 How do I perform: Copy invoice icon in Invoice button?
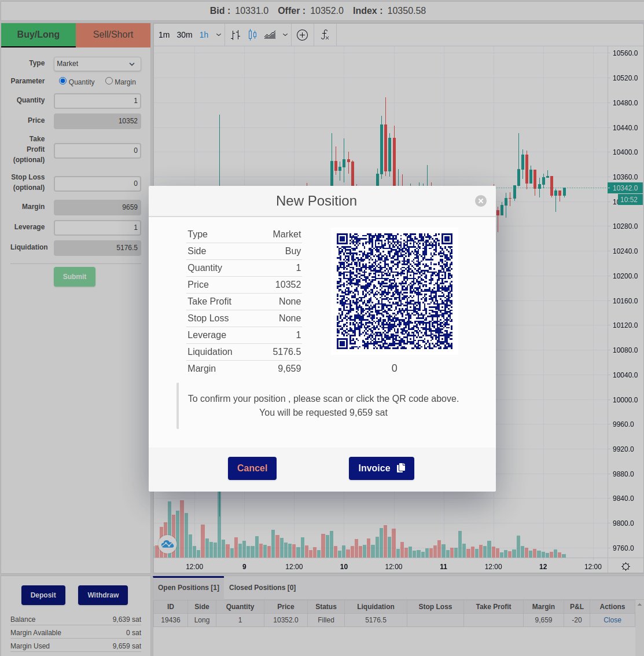pyautogui.click(x=401, y=468)
